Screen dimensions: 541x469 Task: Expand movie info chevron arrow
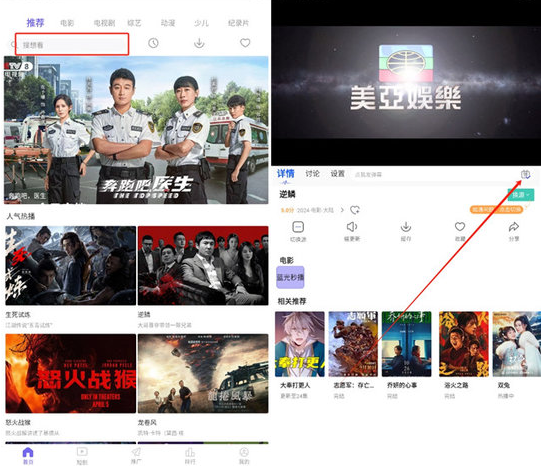pyautogui.click(x=342, y=210)
